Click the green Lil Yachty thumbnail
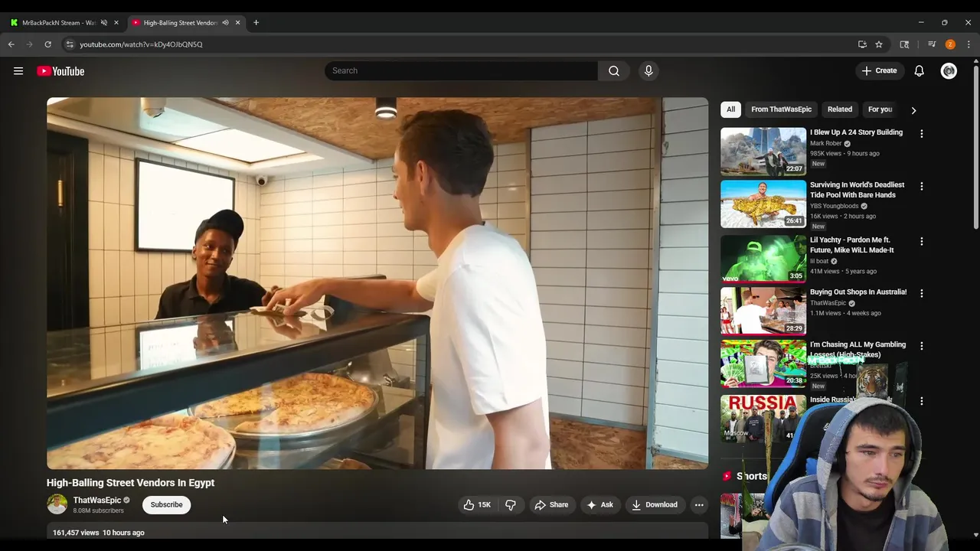 763,259
